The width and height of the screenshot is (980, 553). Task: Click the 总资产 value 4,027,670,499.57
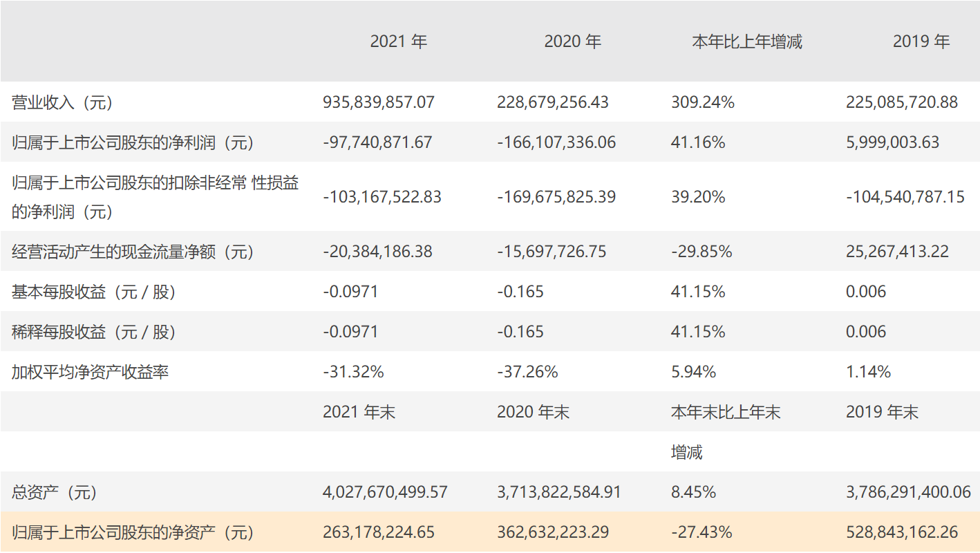tap(385, 493)
